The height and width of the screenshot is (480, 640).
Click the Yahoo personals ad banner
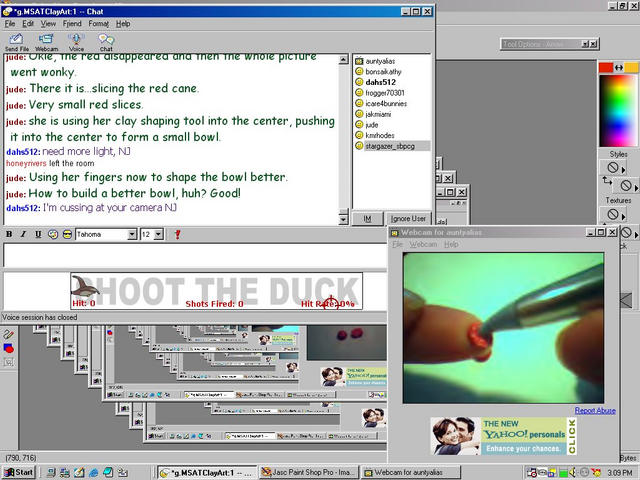coord(504,436)
